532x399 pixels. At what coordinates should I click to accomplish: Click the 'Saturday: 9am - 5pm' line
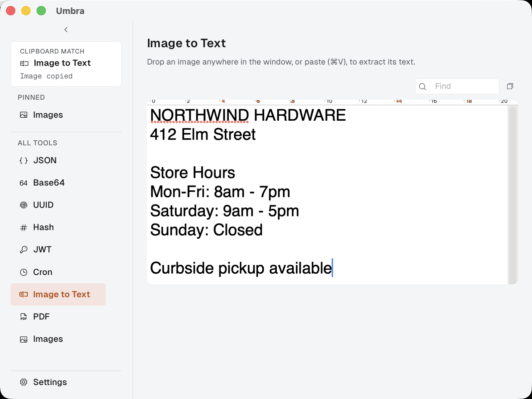coord(224,211)
